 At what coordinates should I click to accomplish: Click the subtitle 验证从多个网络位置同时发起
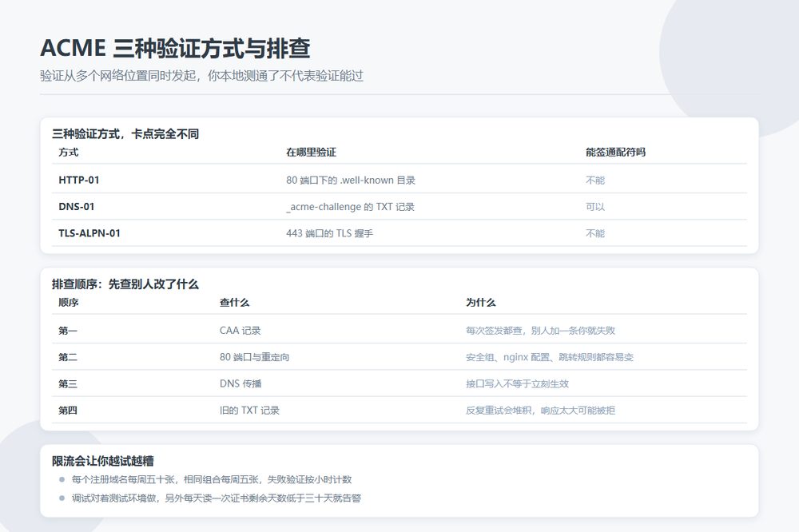coord(118,76)
